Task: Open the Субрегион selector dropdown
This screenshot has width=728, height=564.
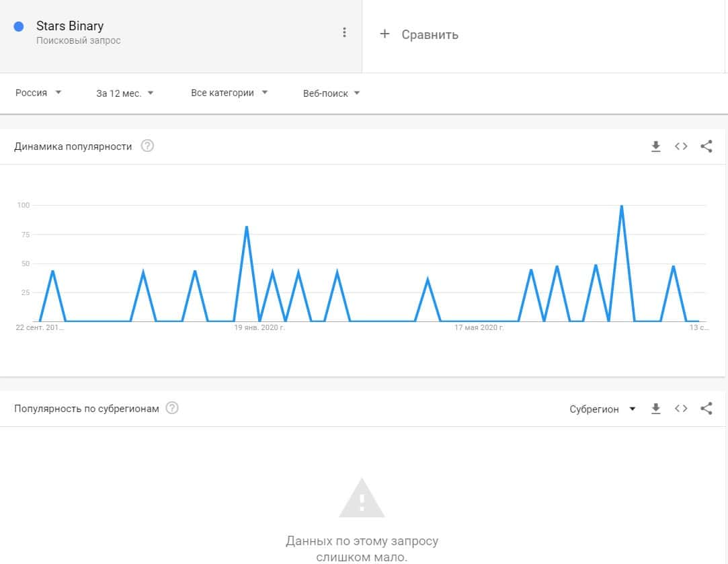Action: coord(602,409)
